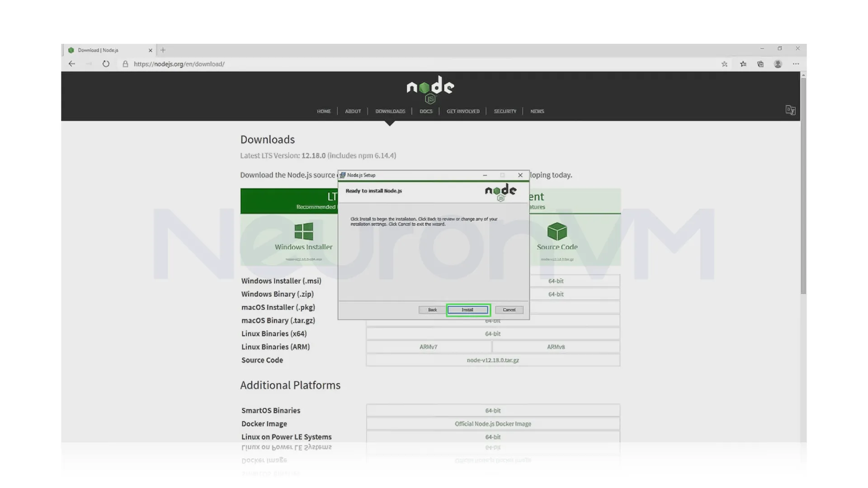
Task: Select the LTS Recommended tab
Action: point(289,201)
